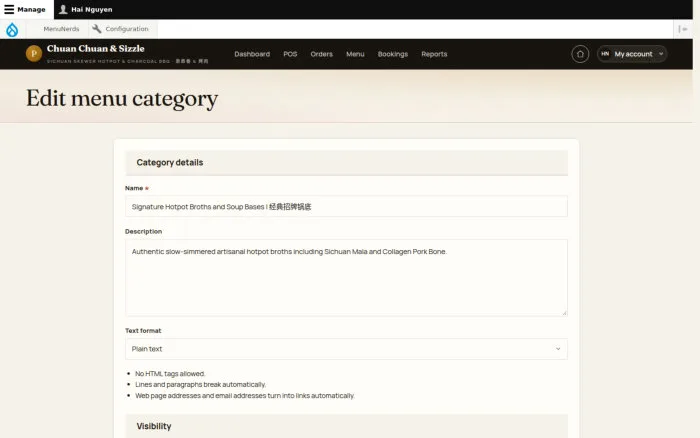Image resolution: width=700 pixels, height=438 pixels.
Task: Go to Chuan Chuan & Sizzle home title
Action: 96,48
